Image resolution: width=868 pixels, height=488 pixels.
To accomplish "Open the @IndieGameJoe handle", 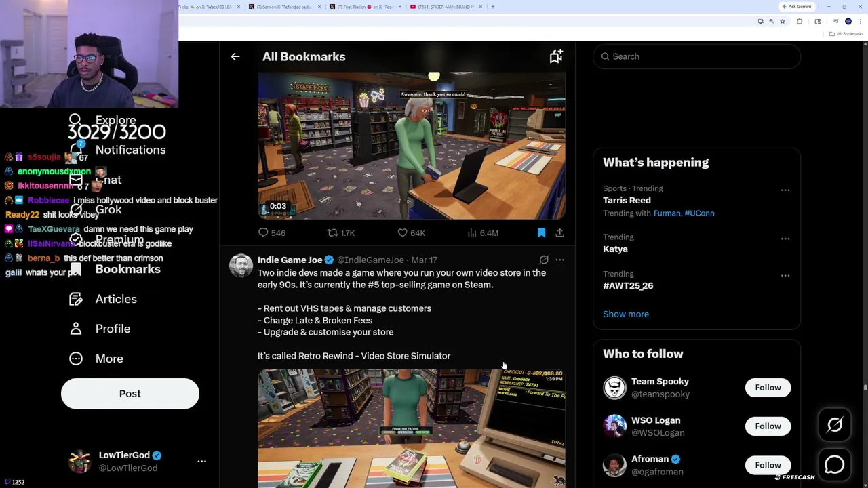I will 370,260.
